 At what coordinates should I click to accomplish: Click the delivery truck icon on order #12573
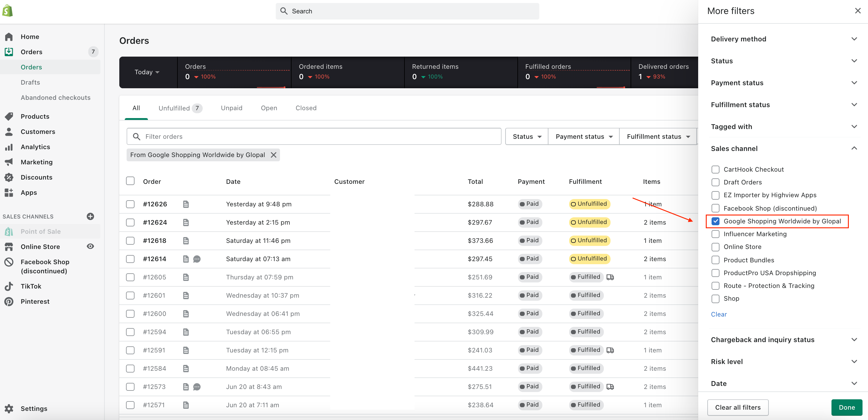tap(610, 387)
